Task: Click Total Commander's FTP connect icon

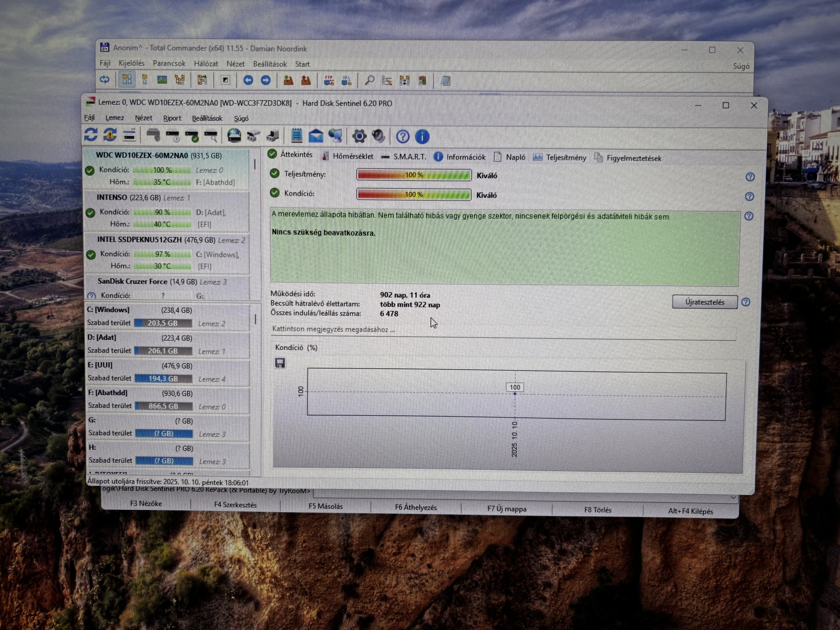Action: click(329, 80)
